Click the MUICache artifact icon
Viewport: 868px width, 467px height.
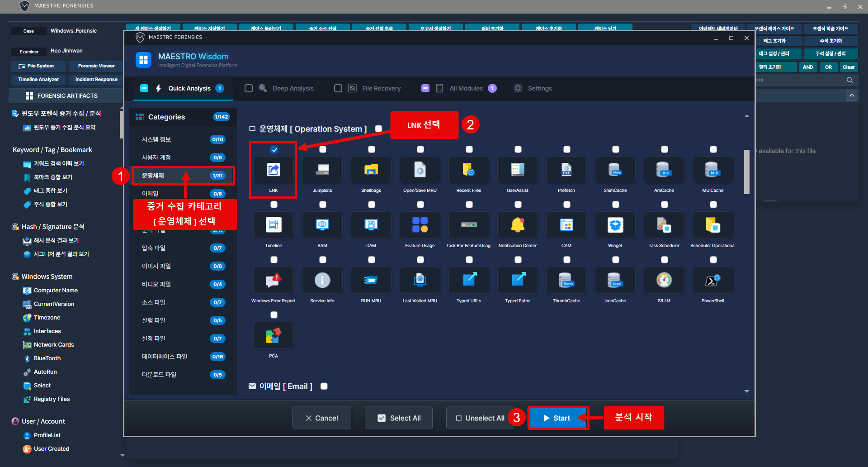(x=713, y=170)
